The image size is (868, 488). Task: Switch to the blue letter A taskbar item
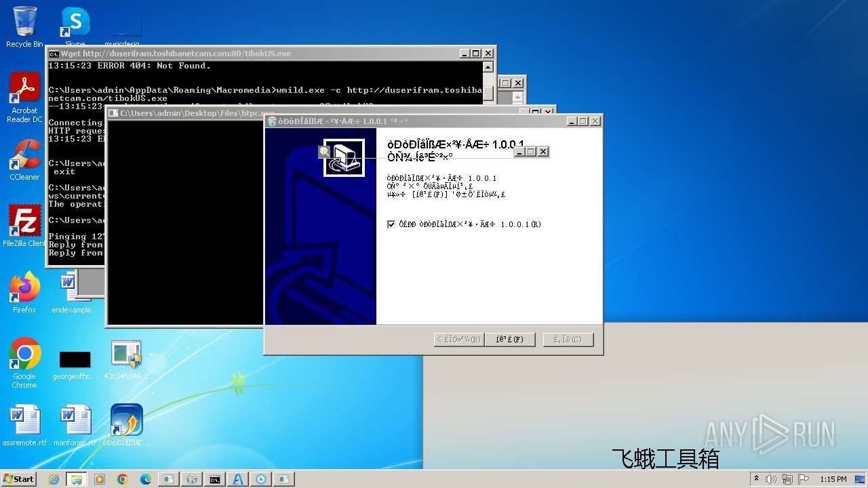238,479
